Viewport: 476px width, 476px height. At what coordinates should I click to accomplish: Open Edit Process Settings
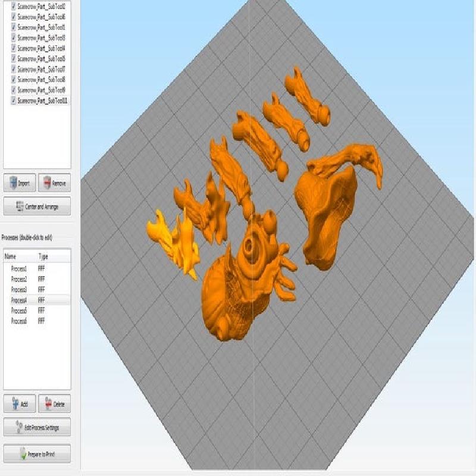point(37,427)
